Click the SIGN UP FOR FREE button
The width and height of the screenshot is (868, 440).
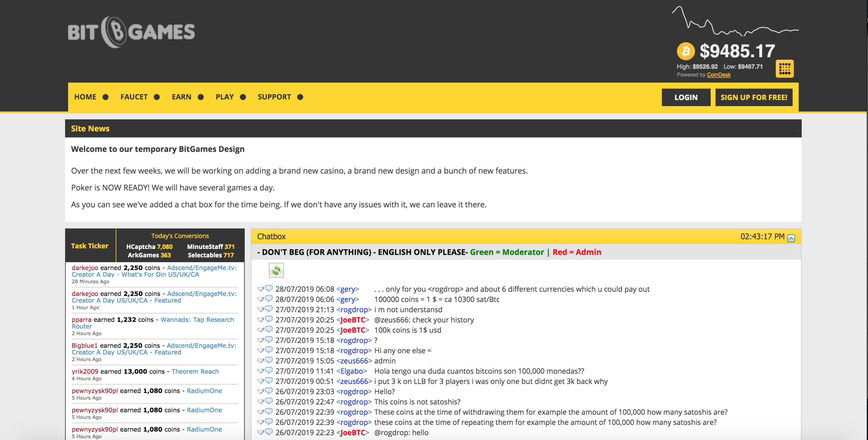point(753,97)
